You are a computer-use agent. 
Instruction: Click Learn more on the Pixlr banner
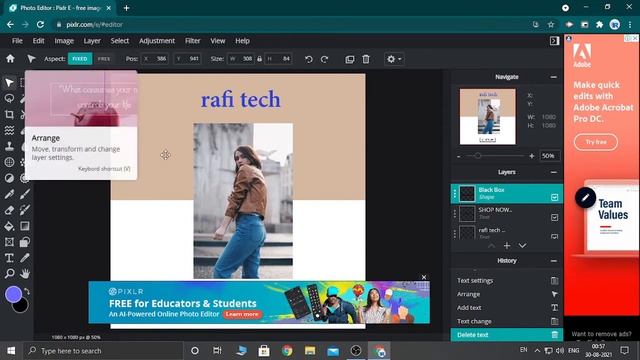click(x=242, y=314)
